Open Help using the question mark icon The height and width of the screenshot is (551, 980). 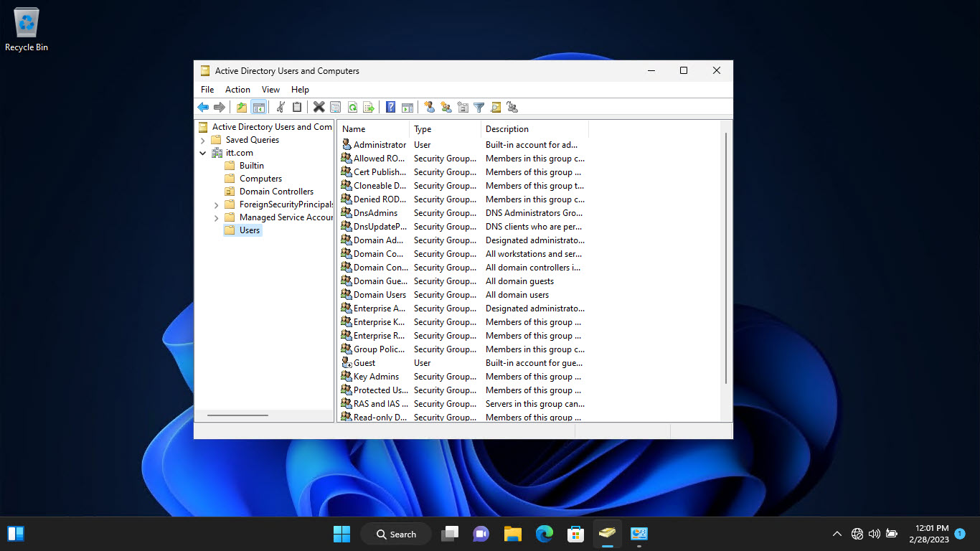pos(390,107)
